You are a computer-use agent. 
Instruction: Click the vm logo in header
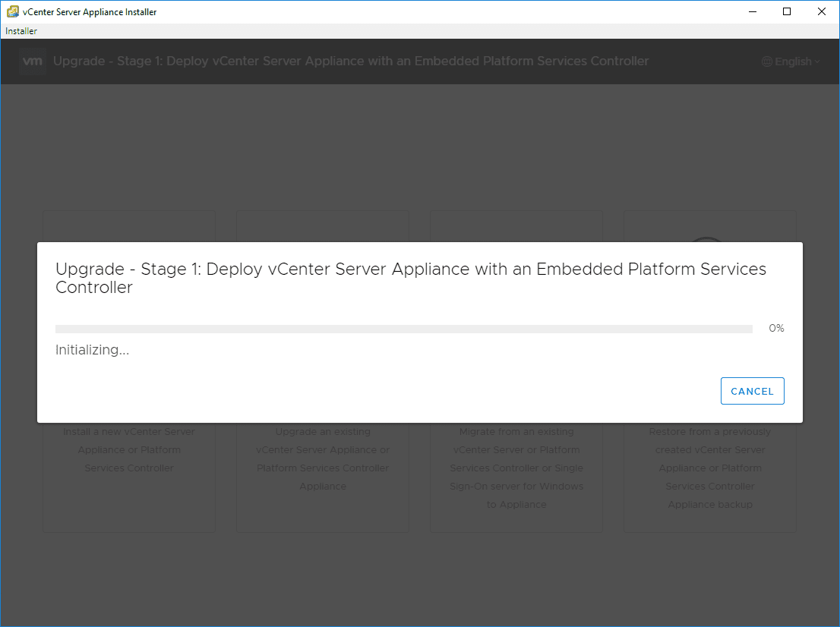point(32,61)
